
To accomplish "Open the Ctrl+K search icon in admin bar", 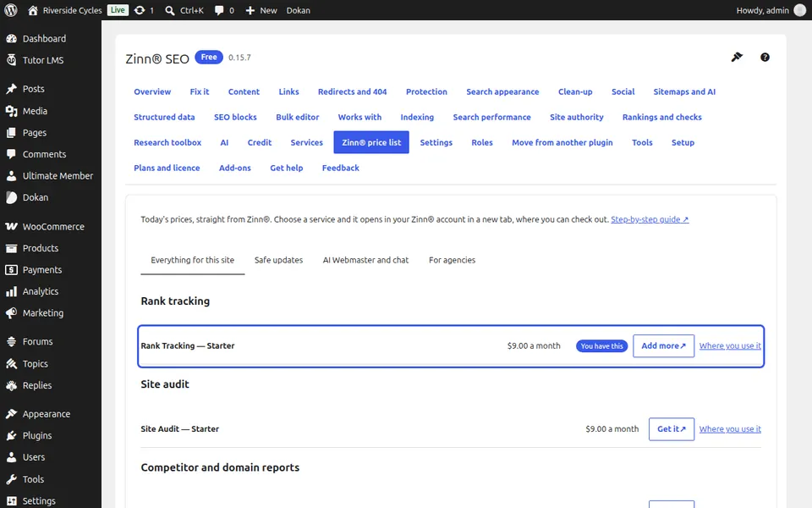I will [184, 10].
